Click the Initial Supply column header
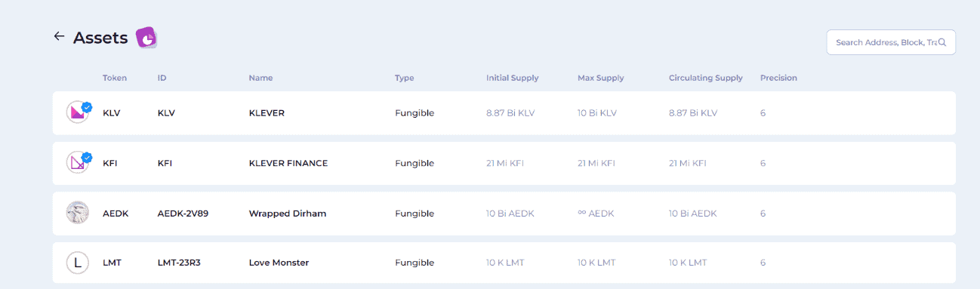980x289 pixels. pos(512,78)
